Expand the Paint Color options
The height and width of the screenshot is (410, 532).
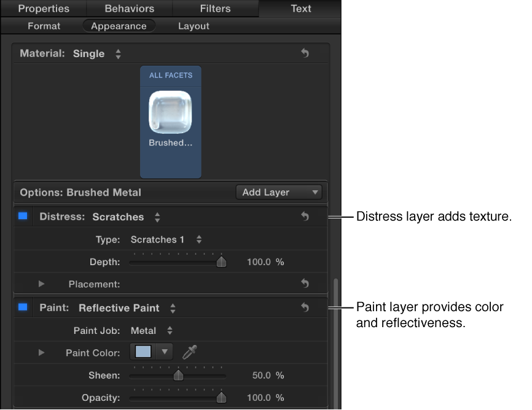point(41,352)
